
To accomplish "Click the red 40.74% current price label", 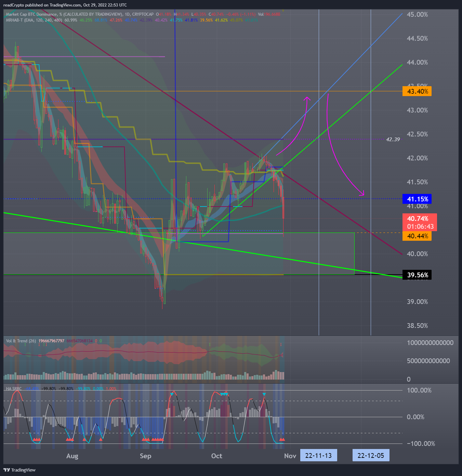I will 420,222.
